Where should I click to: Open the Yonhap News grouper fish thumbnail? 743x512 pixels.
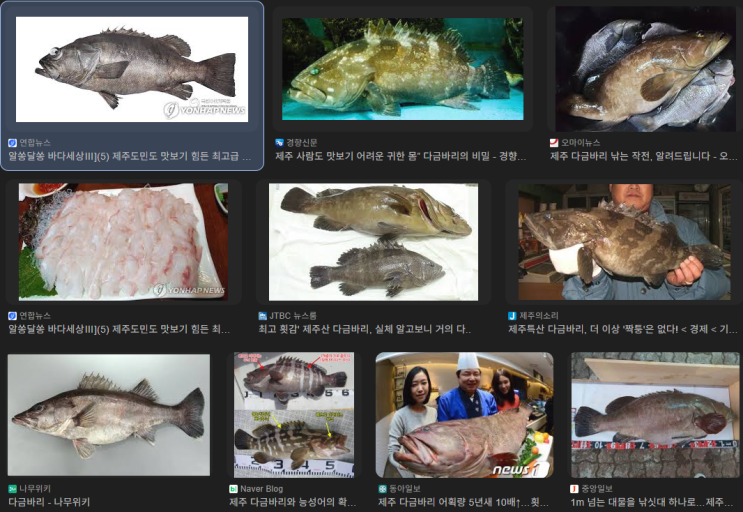coord(132,69)
